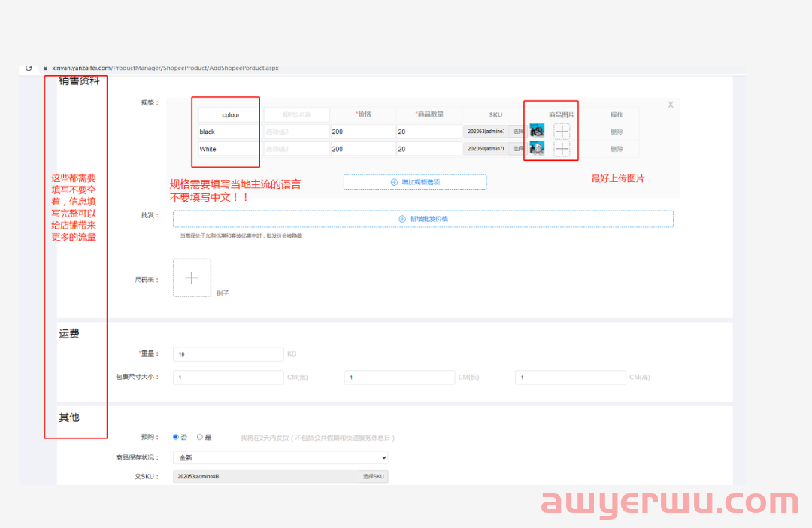This screenshot has height=528, width=812.
Task: Upload a size chart image
Action: (192, 278)
